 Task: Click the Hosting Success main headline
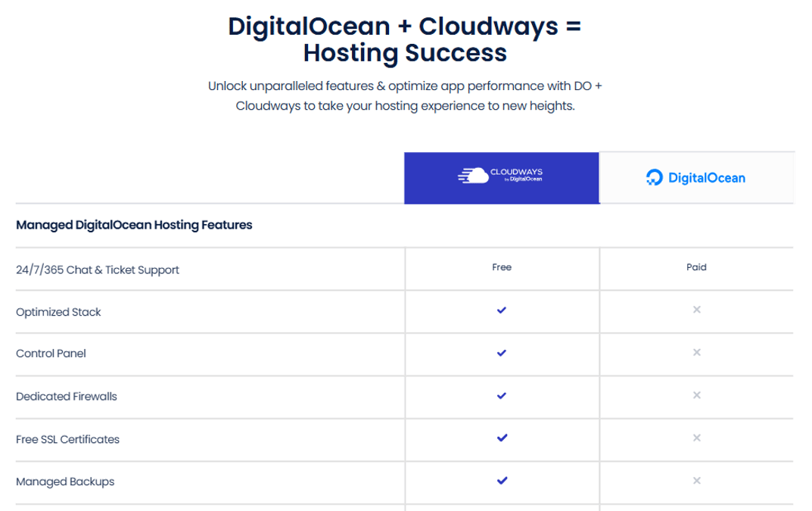point(406,53)
